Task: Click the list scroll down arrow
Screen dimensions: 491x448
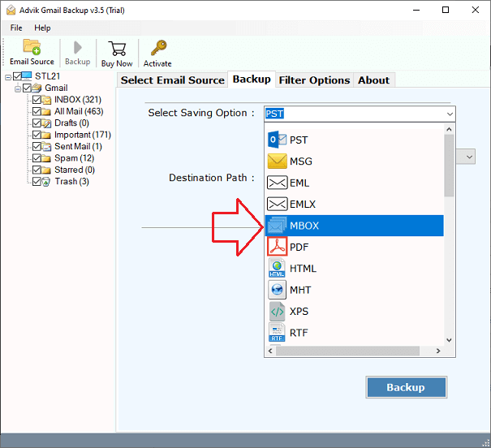Action: (449, 340)
